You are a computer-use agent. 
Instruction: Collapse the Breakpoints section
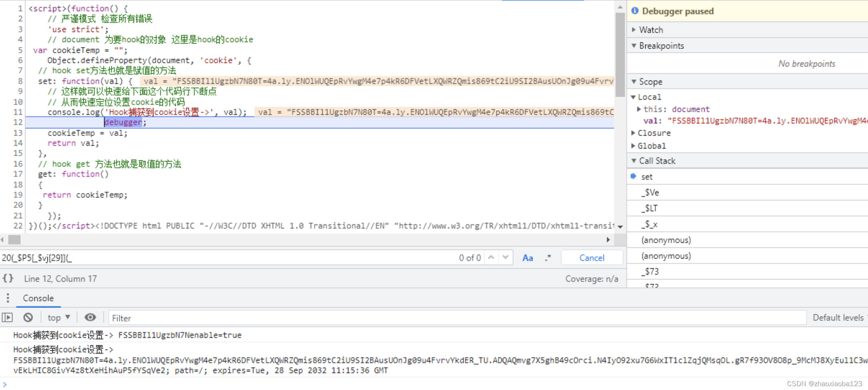[x=747, y=45]
